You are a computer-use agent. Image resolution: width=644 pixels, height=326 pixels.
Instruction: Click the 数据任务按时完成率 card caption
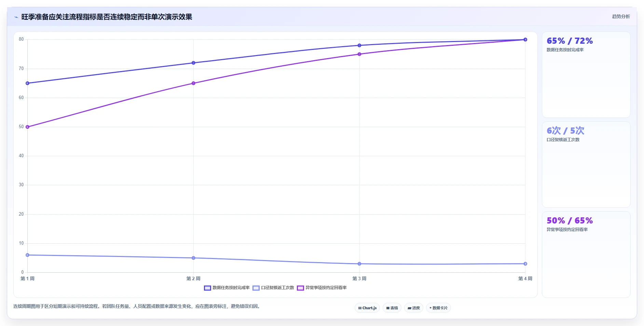click(565, 50)
